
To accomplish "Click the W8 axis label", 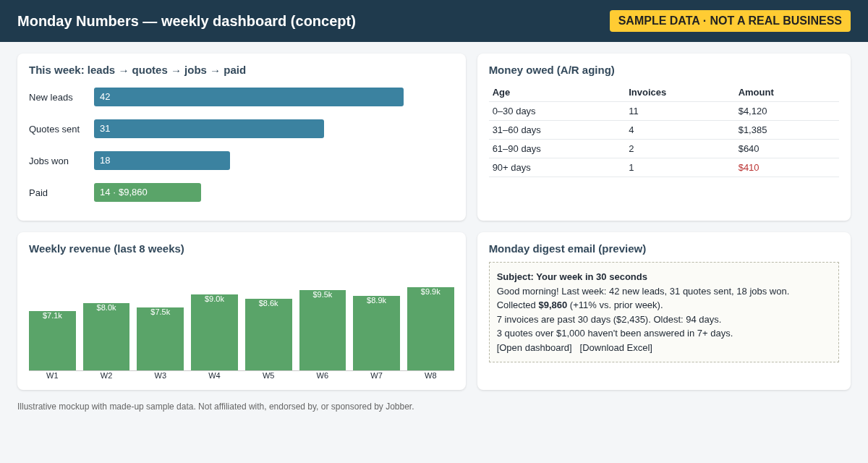I will click(430, 375).
